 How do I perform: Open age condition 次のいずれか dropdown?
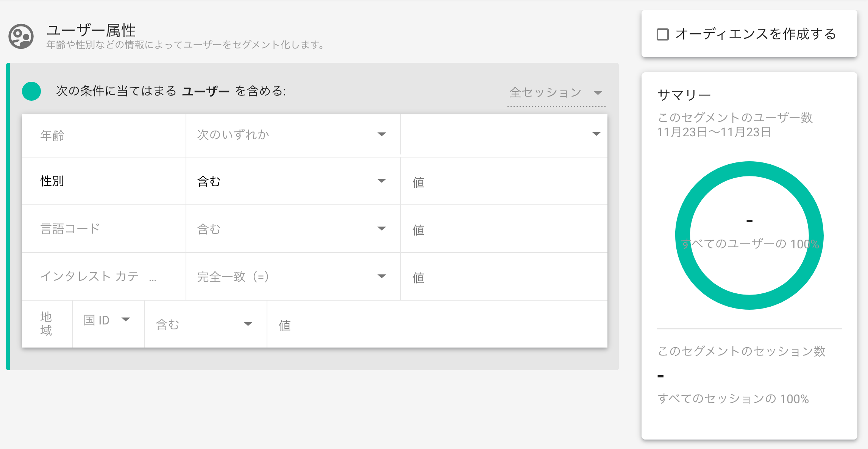pos(292,135)
